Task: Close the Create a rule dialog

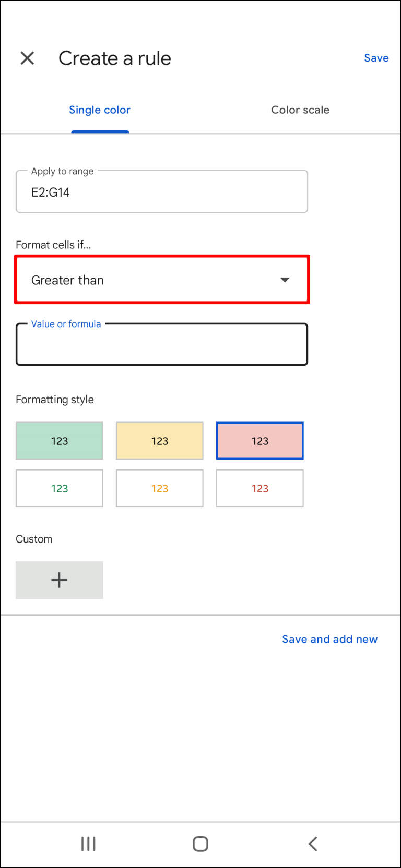Action: (27, 58)
